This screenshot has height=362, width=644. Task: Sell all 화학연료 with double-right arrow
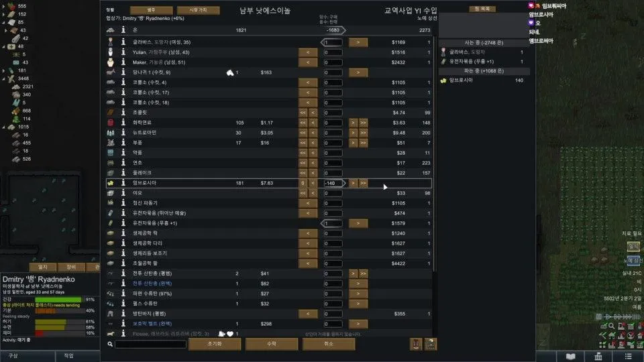tap(363, 122)
